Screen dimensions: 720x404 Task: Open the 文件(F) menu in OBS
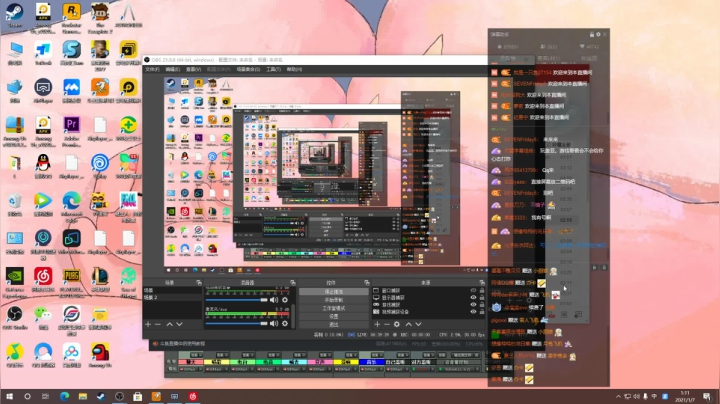(152, 69)
